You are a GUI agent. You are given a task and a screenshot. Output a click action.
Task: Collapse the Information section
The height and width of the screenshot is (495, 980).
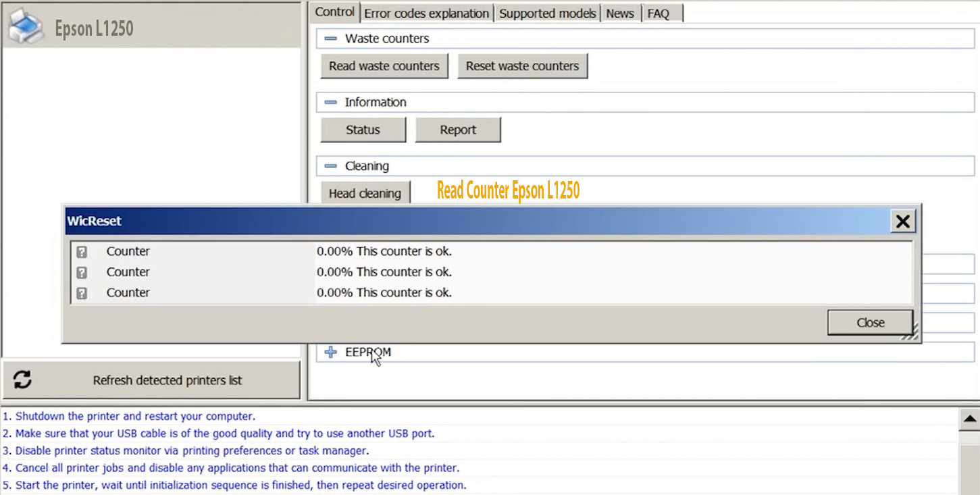point(330,102)
